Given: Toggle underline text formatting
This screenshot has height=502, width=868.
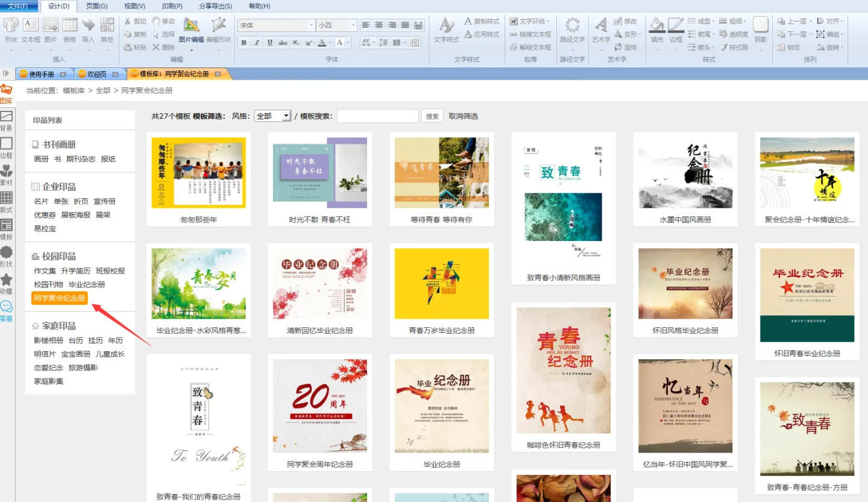Looking at the screenshot, I should point(269,43).
